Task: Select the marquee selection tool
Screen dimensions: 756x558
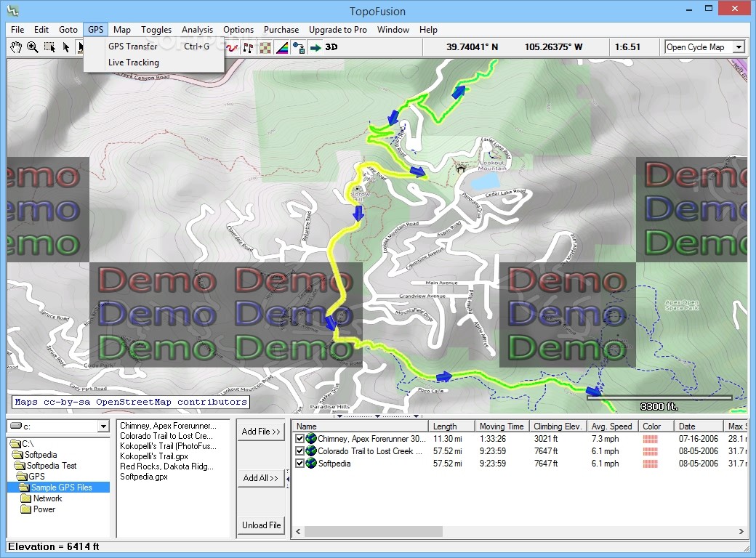Action: click(49, 47)
